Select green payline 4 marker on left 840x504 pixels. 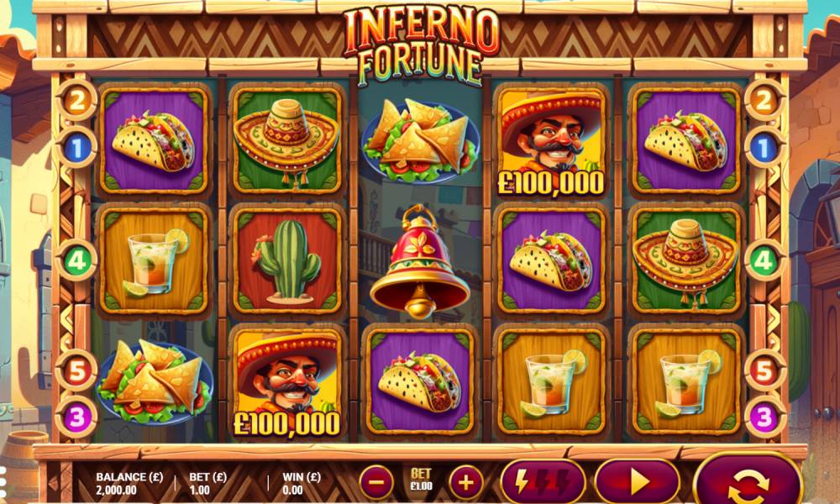coord(76,260)
